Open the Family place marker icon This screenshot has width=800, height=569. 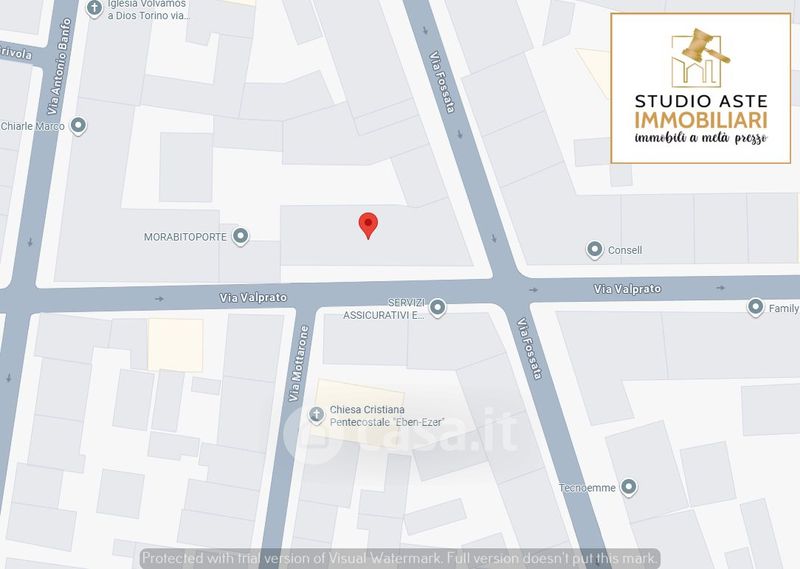[755, 308]
